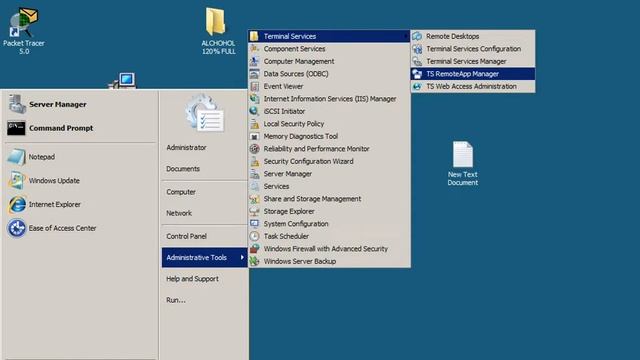
Task: Open the Run... dialog
Action: point(176,300)
